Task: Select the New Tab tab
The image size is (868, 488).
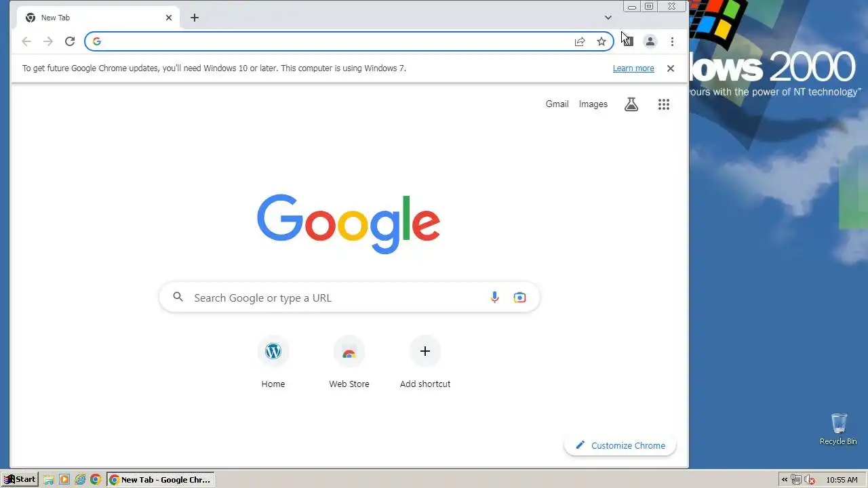Action: click(x=98, y=18)
